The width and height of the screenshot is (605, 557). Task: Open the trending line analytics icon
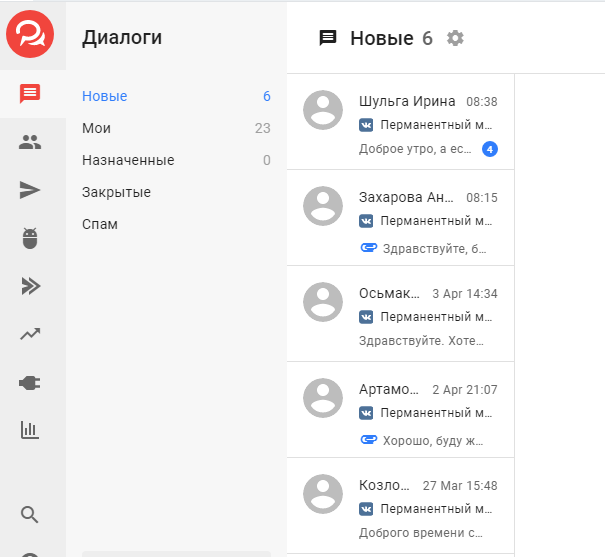(x=30, y=334)
